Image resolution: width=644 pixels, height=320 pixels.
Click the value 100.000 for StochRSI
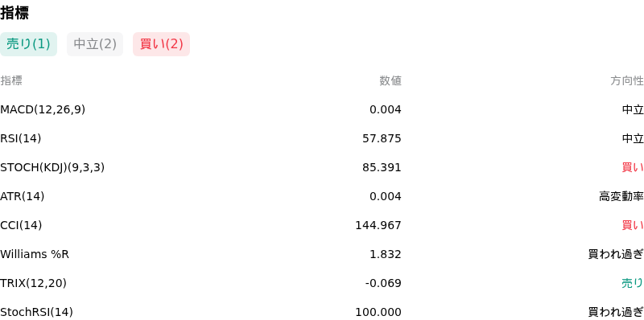click(x=378, y=312)
